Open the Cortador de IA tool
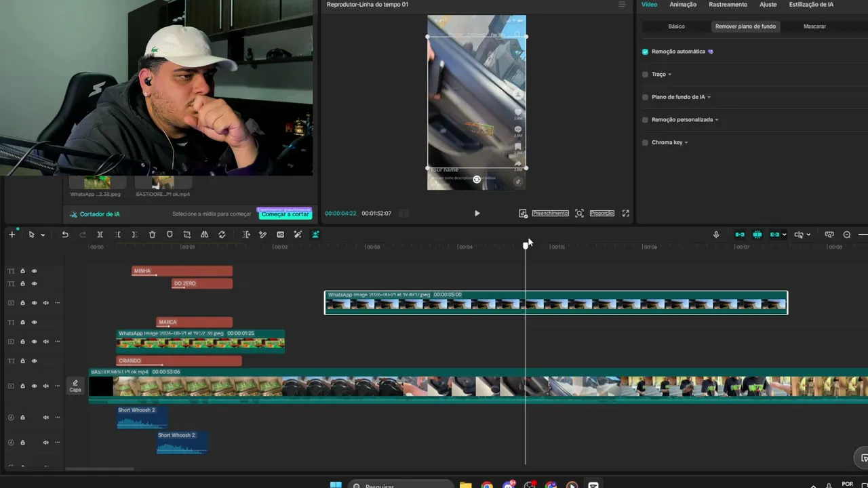868x488 pixels. (94, 214)
